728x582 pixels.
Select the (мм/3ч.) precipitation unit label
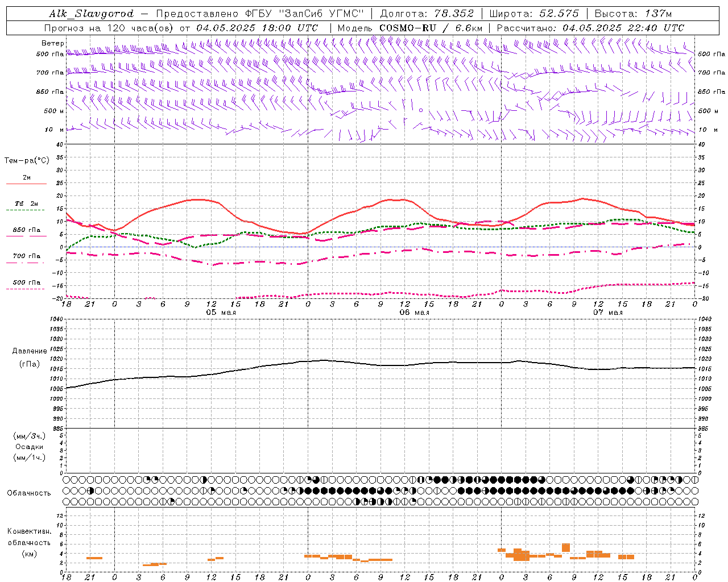(x=30, y=436)
